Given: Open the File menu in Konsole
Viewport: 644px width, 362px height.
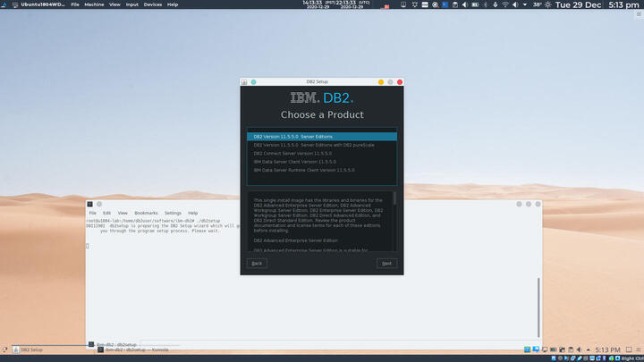Looking at the screenshot, I should pos(93,213).
